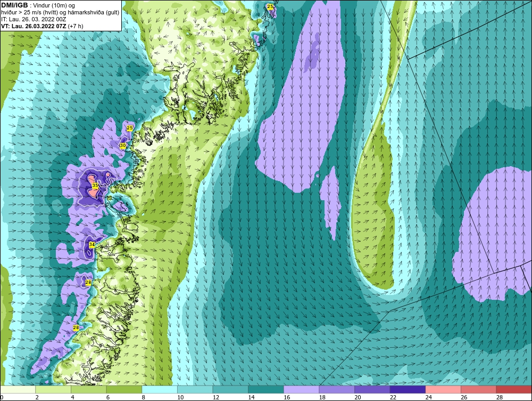Click the color scale tick value 16

[287, 398]
